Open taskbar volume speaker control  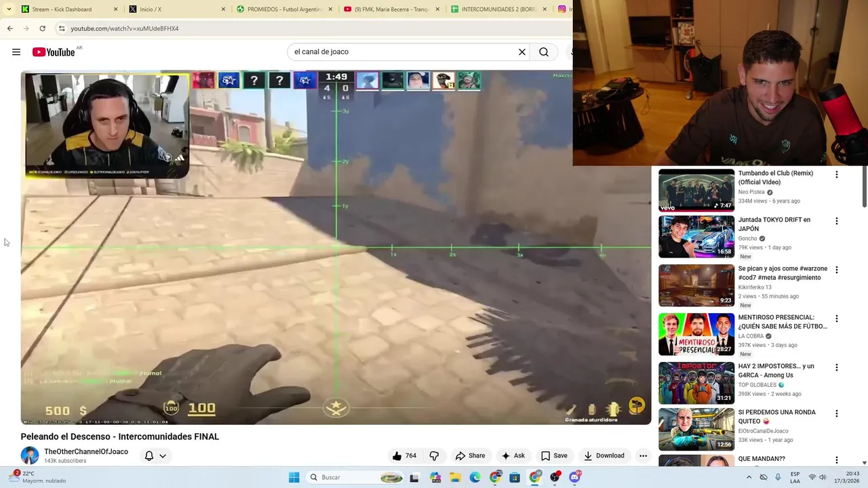[823, 477]
